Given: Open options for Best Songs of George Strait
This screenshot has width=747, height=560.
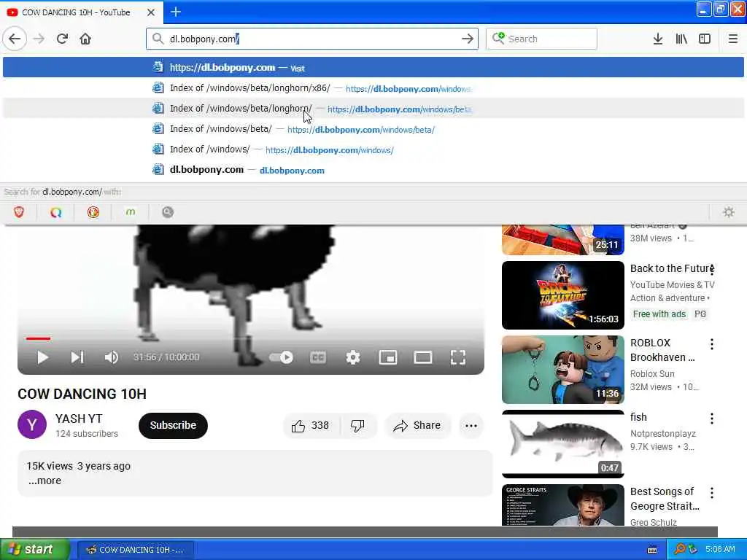Looking at the screenshot, I should [x=712, y=492].
